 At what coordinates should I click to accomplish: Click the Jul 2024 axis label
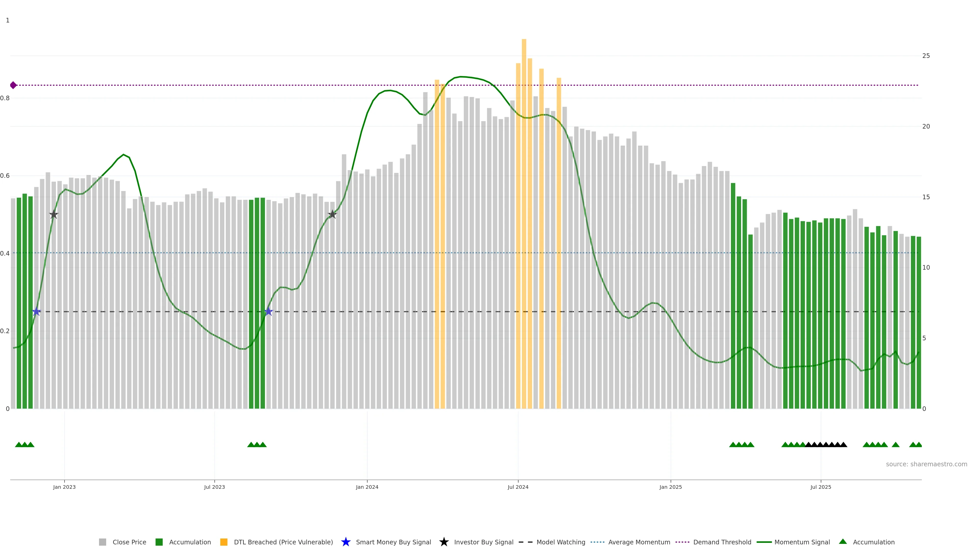[x=518, y=487]
